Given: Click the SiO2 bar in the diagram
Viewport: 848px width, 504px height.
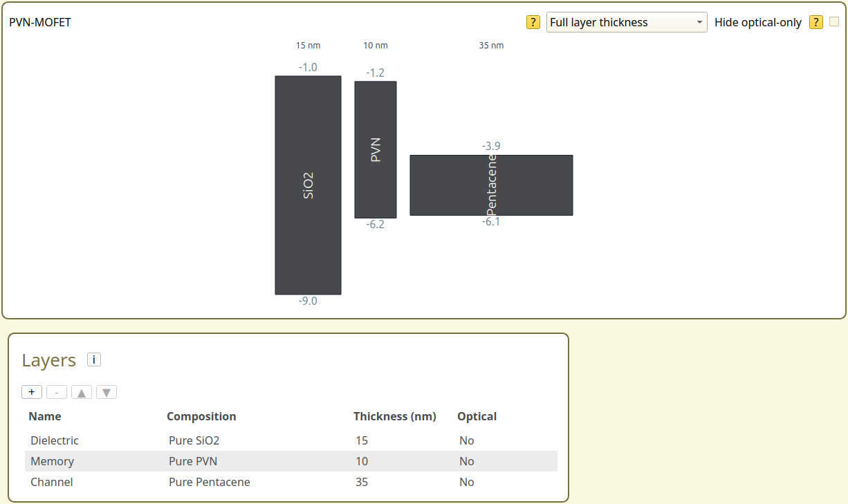Looking at the screenshot, I should click(308, 185).
